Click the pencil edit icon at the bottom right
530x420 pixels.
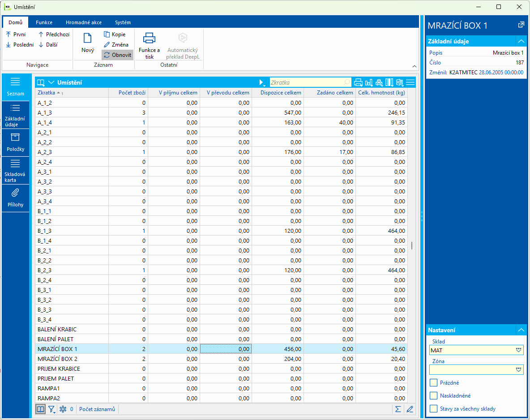click(x=410, y=409)
